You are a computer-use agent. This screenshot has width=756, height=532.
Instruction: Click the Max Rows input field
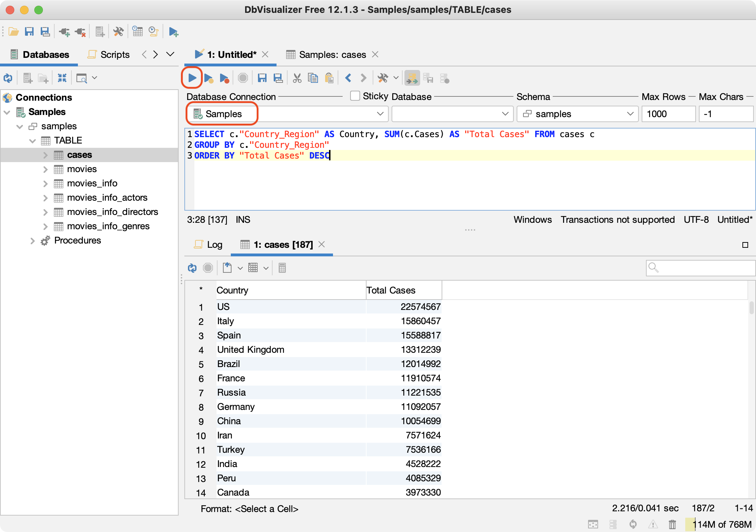(668, 114)
